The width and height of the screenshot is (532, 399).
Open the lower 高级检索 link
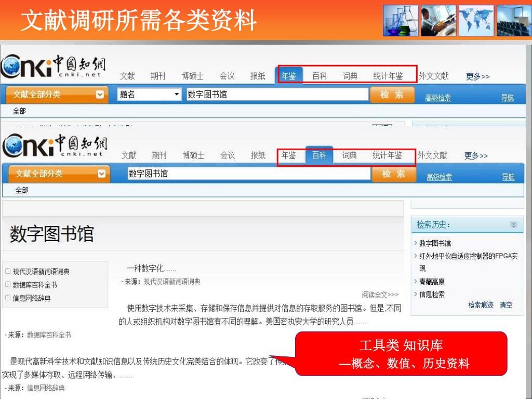point(440,177)
